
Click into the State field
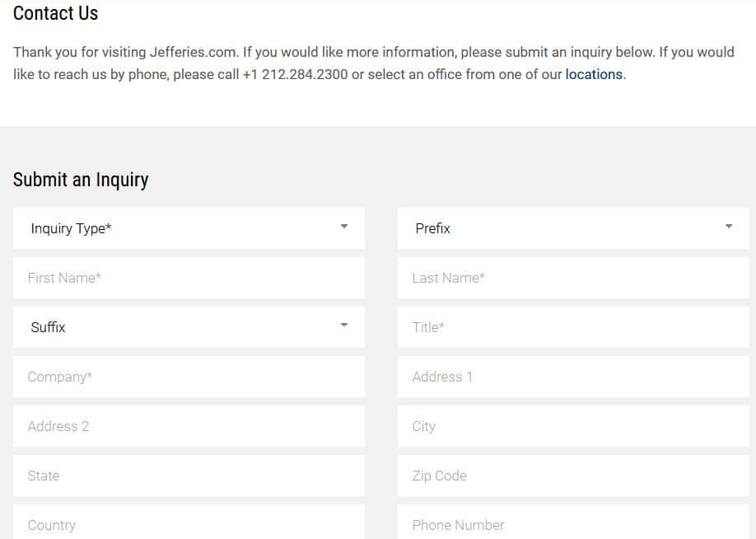coord(188,476)
